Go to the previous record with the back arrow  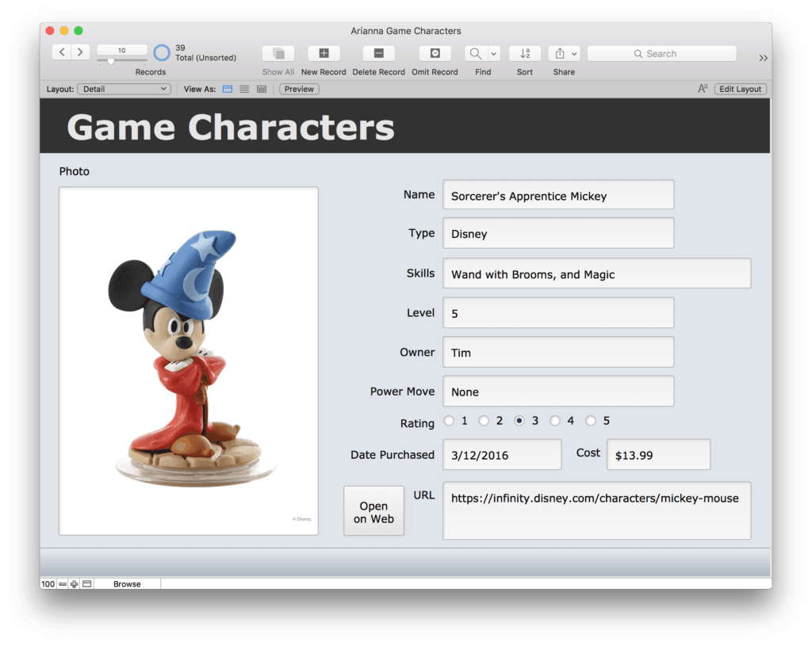61,52
